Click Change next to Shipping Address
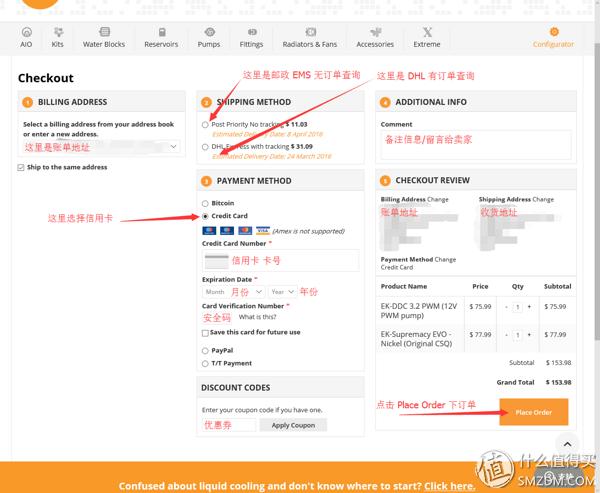 point(543,199)
